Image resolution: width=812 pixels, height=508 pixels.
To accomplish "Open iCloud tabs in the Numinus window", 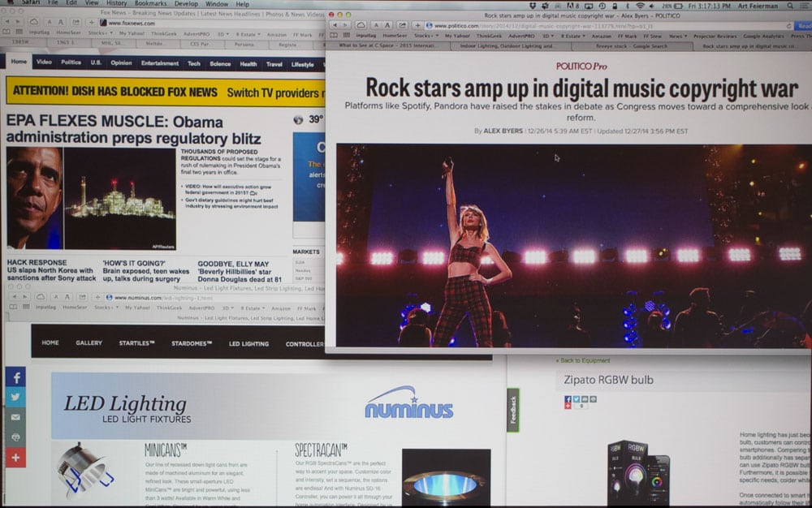I will click(x=41, y=297).
